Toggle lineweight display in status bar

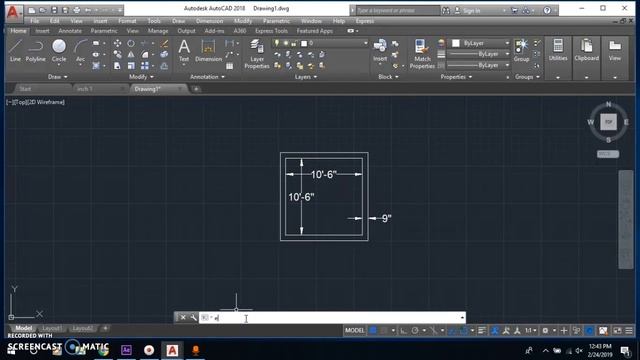(482, 330)
